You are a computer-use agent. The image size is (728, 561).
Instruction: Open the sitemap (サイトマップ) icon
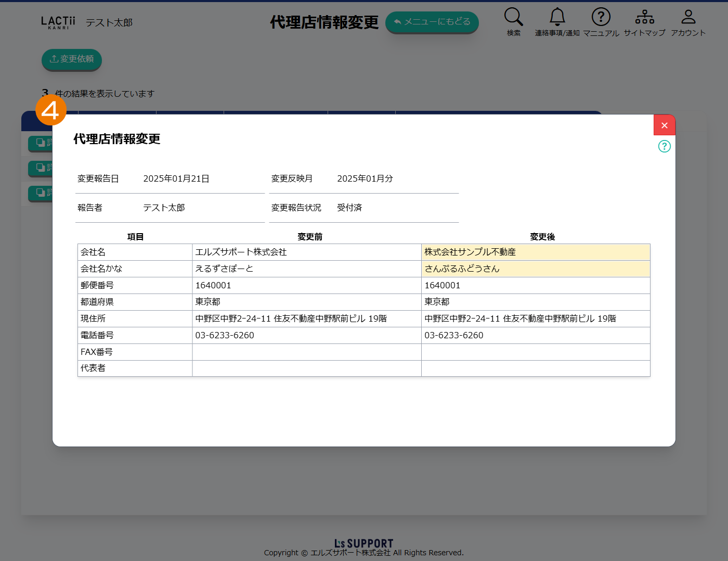click(644, 17)
